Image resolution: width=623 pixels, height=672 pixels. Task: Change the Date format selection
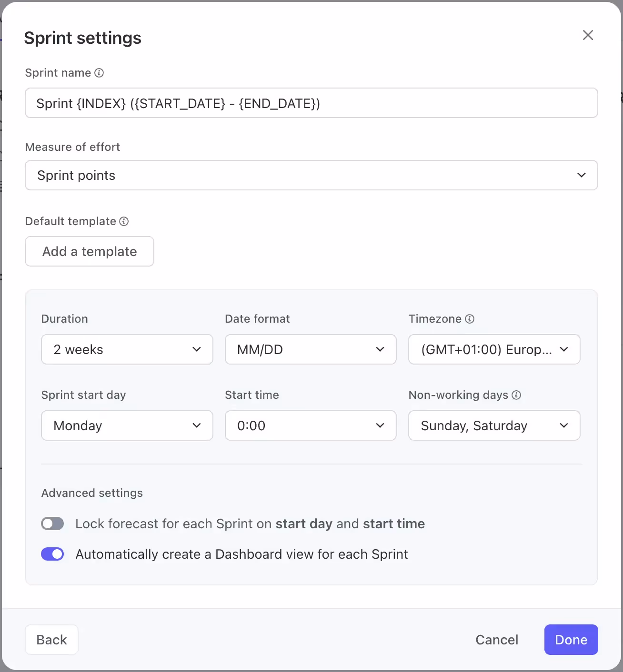tap(311, 349)
